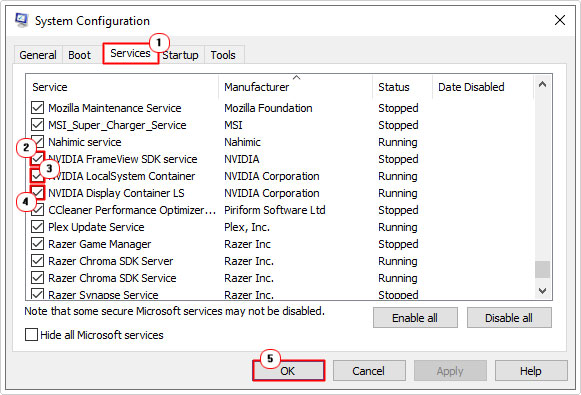Click MSI manufacturer cell

pyautogui.click(x=233, y=125)
